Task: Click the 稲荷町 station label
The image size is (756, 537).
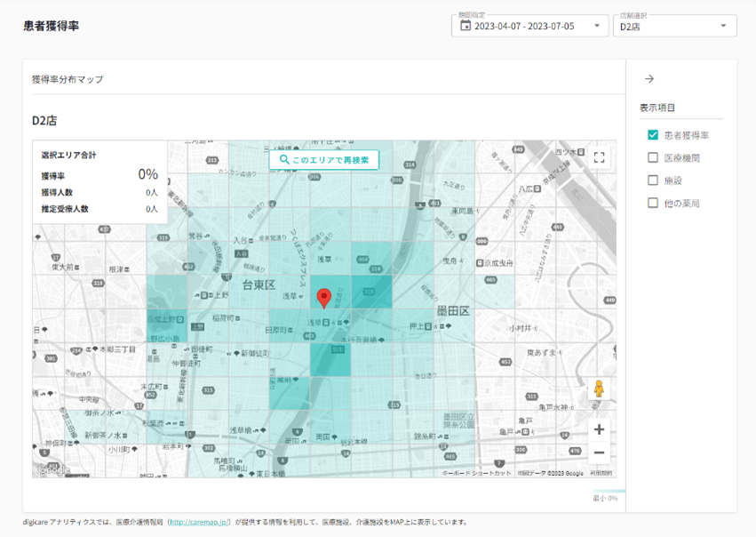Action: point(223,318)
